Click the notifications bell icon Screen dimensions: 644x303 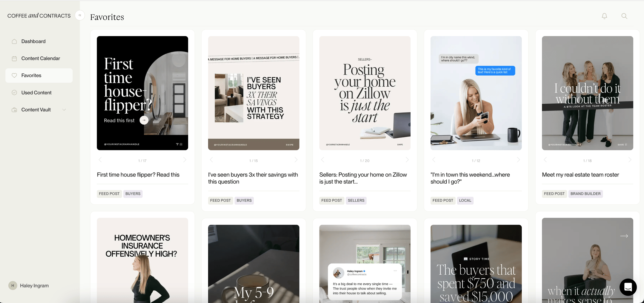[604, 16]
